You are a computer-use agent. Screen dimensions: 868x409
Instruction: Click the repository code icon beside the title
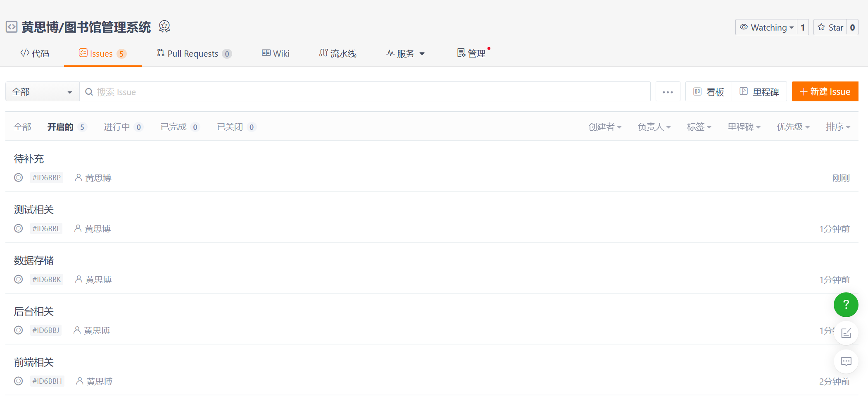pos(12,27)
